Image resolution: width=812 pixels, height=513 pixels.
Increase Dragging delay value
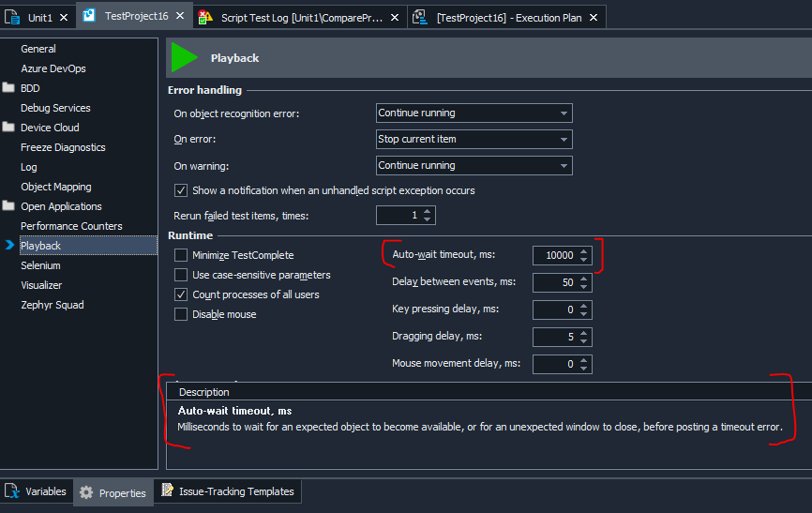(x=583, y=333)
